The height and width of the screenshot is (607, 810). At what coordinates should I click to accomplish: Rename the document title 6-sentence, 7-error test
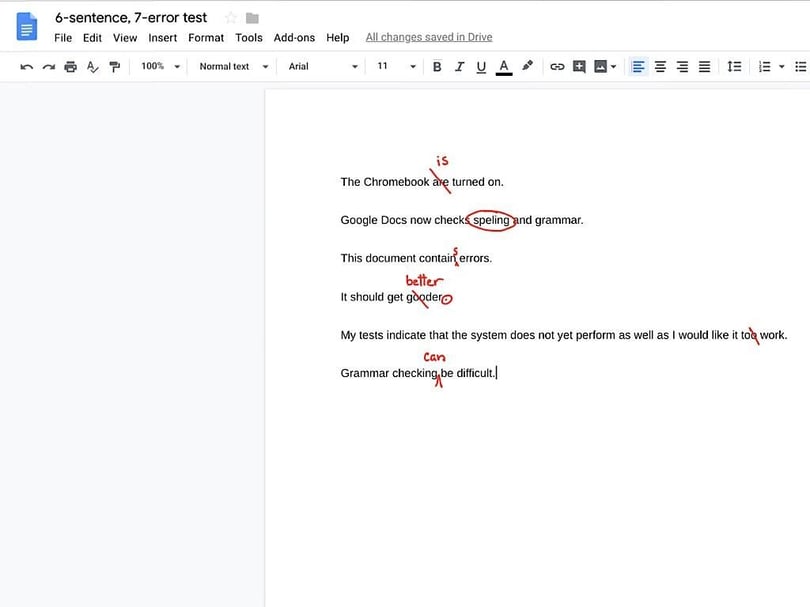(x=130, y=17)
